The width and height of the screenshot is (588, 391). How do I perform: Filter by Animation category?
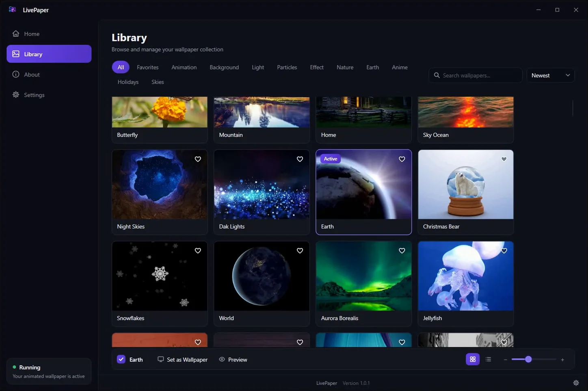(x=184, y=67)
